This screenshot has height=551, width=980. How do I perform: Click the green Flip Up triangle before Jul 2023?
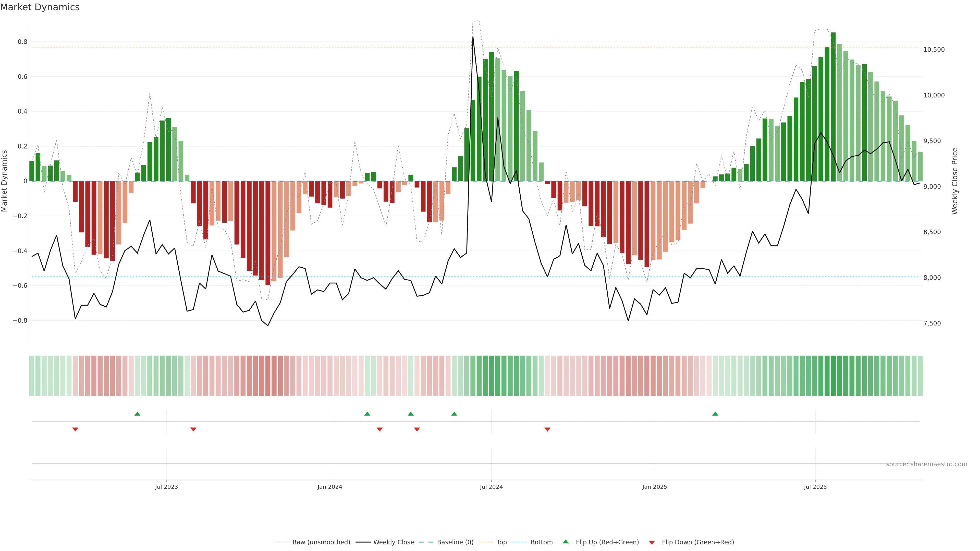pyautogui.click(x=137, y=414)
